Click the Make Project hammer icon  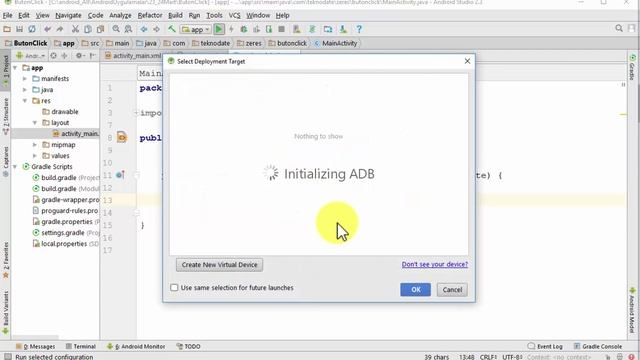[x=172, y=29]
